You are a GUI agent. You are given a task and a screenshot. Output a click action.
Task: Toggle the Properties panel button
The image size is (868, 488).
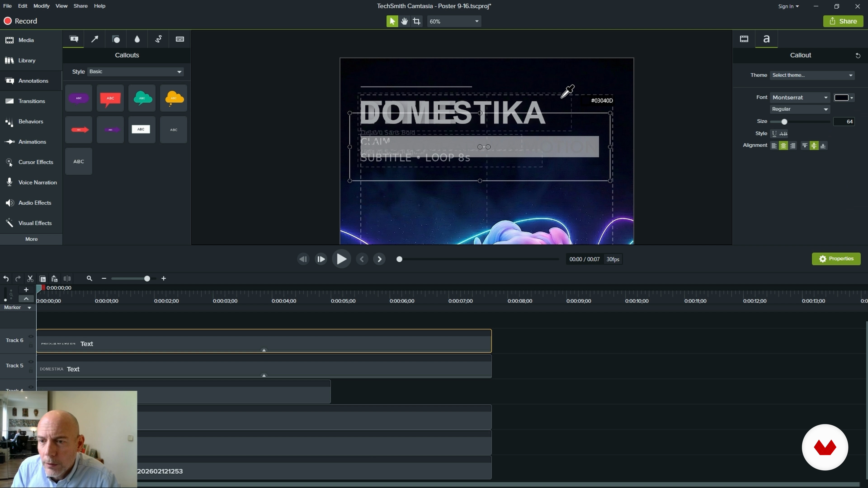836,259
